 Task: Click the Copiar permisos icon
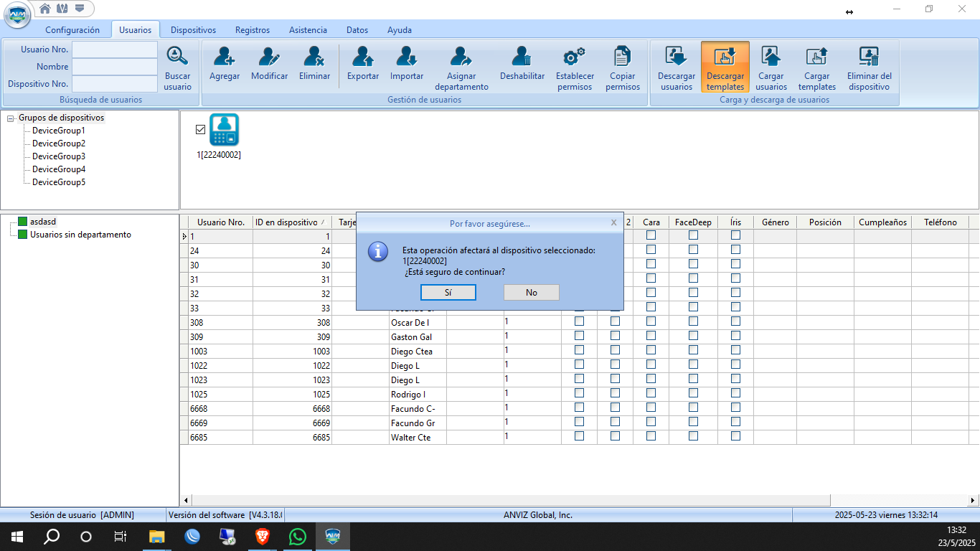click(x=622, y=56)
